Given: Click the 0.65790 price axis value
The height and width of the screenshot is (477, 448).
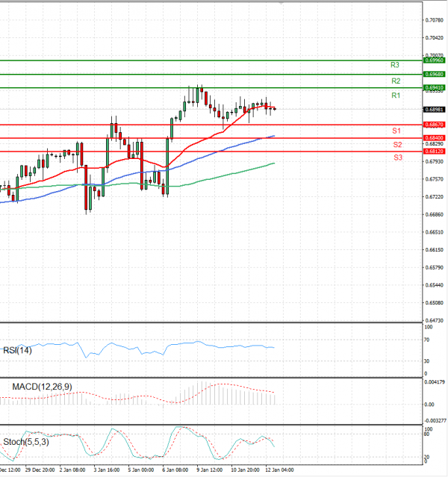Looking at the screenshot, I should [x=435, y=267].
